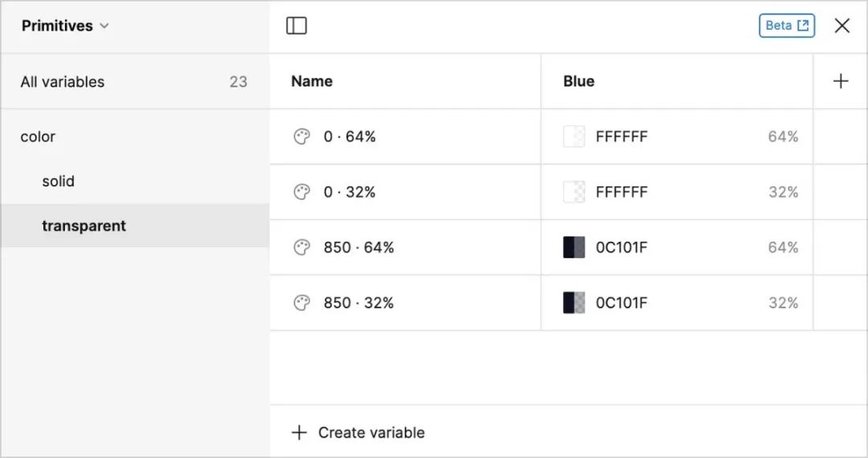
Task: Open the FFFFFF 64% color swatch
Action: click(x=574, y=137)
